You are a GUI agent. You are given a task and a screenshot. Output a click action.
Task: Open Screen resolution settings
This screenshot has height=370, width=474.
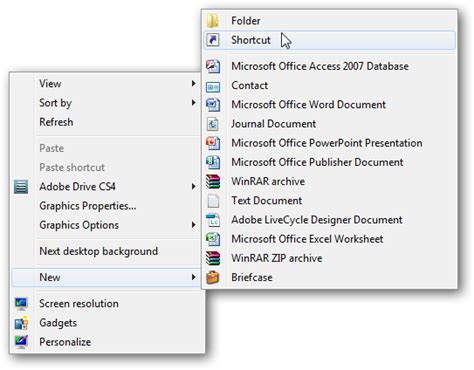coord(79,303)
